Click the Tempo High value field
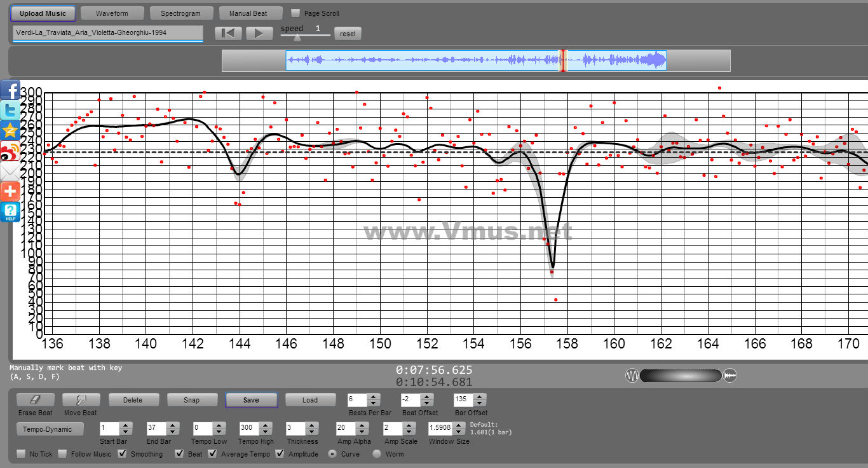Screen dimensions: 868x468 click(250, 429)
